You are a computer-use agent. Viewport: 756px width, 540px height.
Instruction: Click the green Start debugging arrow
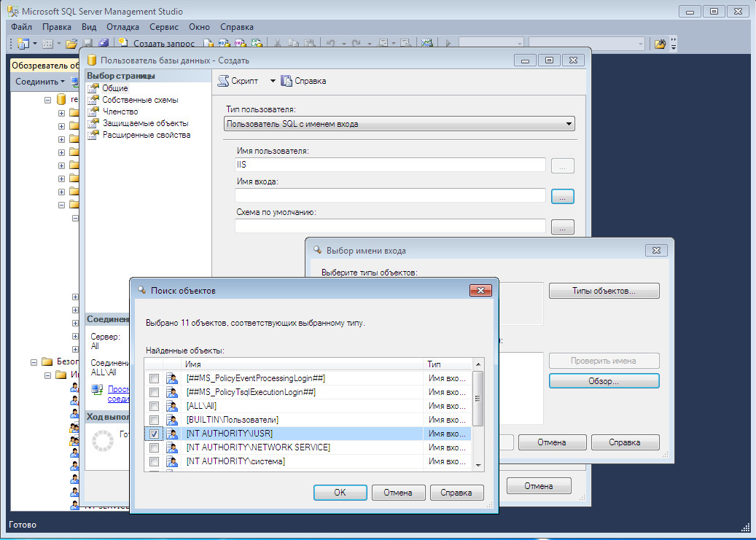coord(448,44)
